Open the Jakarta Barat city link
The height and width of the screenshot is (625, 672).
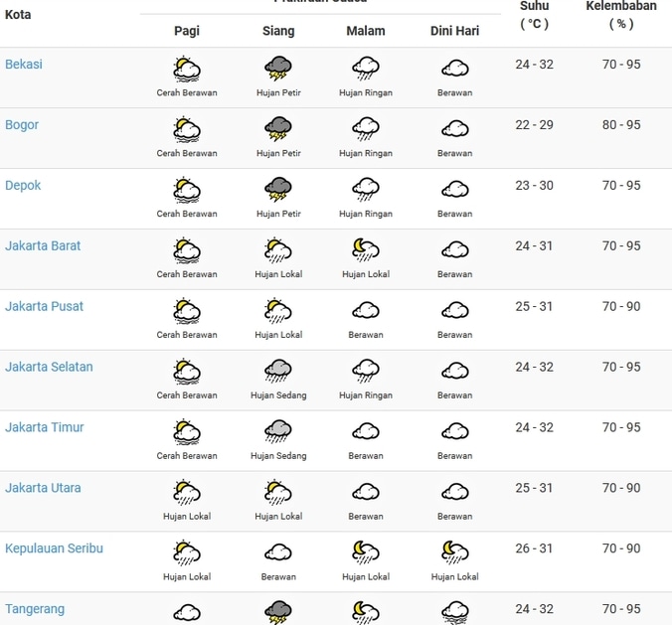[43, 246]
